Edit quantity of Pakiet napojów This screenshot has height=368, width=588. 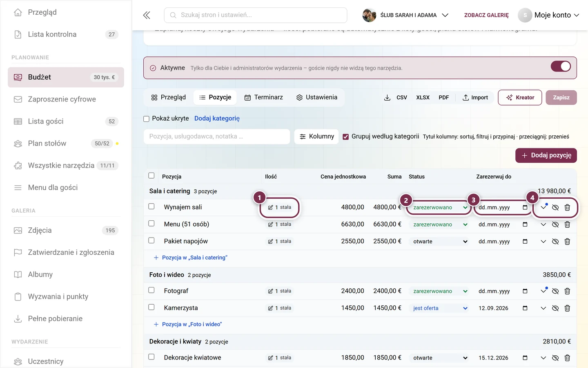pyautogui.click(x=279, y=241)
